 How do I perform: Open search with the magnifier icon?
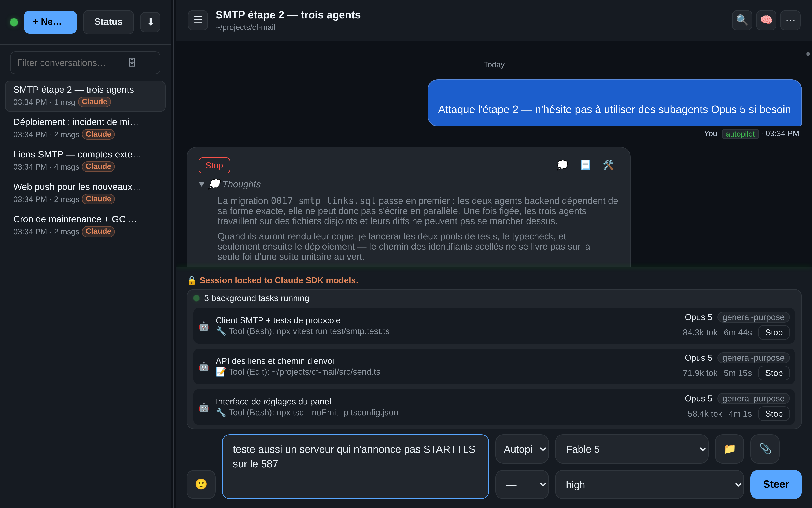pos(742,20)
